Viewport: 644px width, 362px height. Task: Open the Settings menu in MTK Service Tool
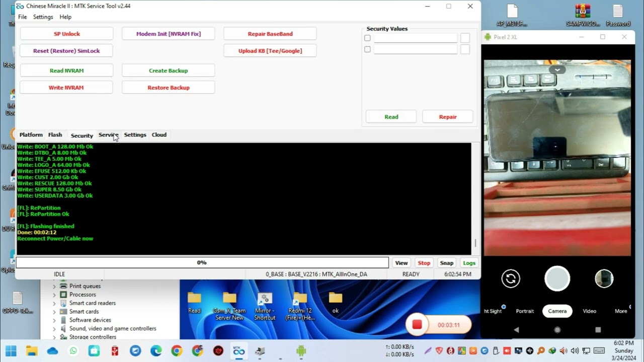(43, 17)
